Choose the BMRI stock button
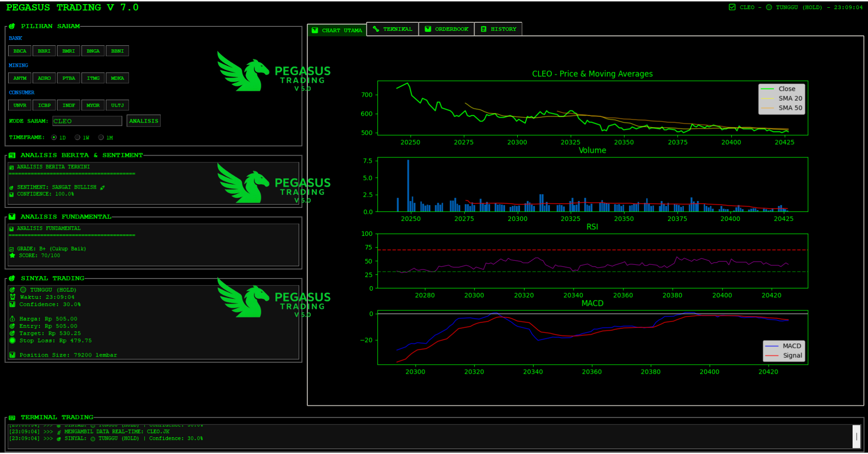Viewport: 868px width, 454px height. coord(69,51)
